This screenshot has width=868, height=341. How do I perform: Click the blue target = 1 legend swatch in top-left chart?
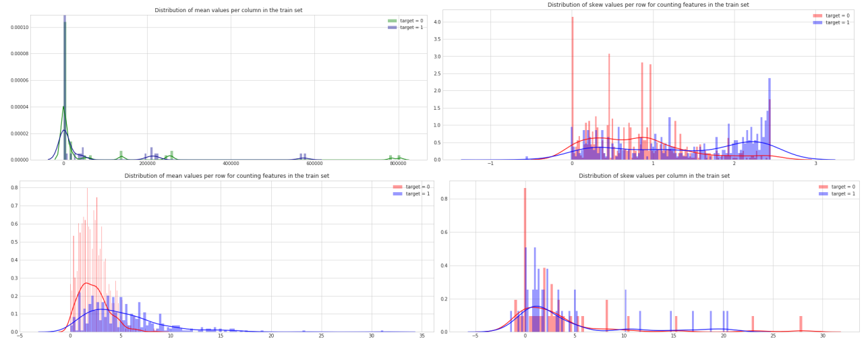pyautogui.click(x=392, y=28)
